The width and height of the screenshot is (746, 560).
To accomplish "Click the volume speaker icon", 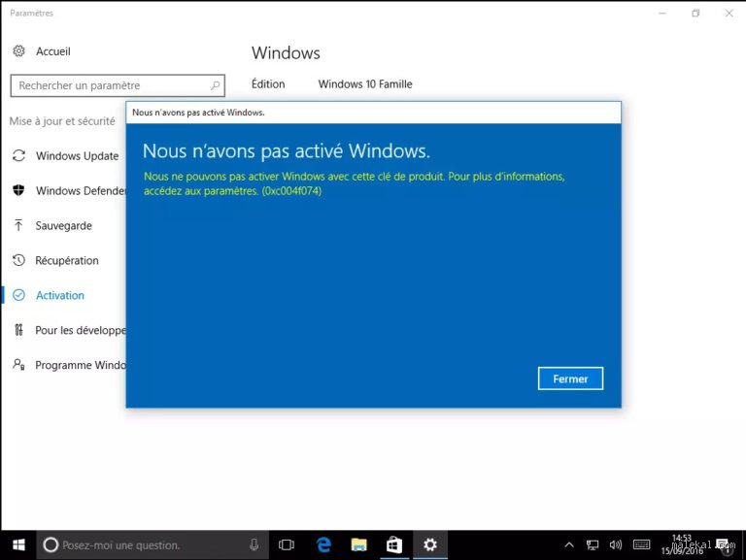I will [616, 544].
